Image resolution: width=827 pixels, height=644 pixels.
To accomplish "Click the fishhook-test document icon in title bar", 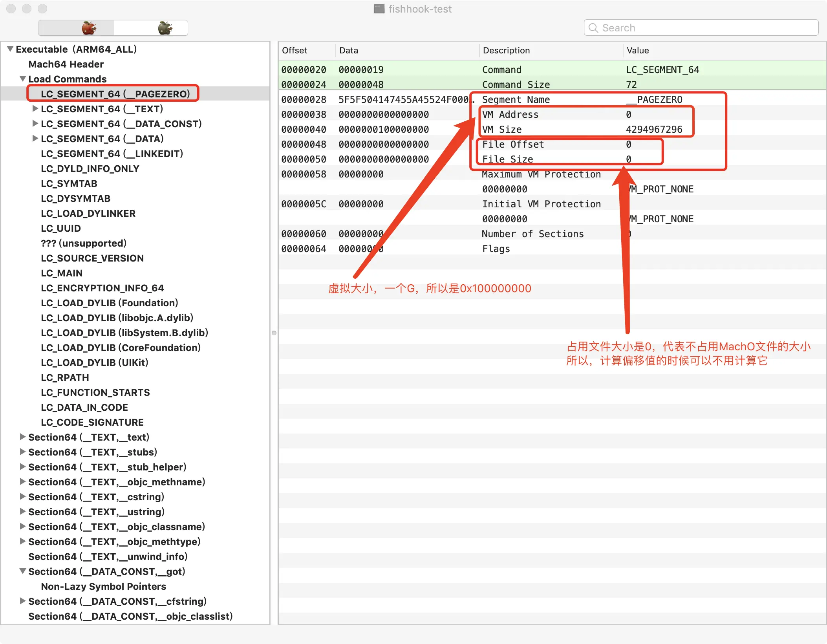I will click(379, 9).
